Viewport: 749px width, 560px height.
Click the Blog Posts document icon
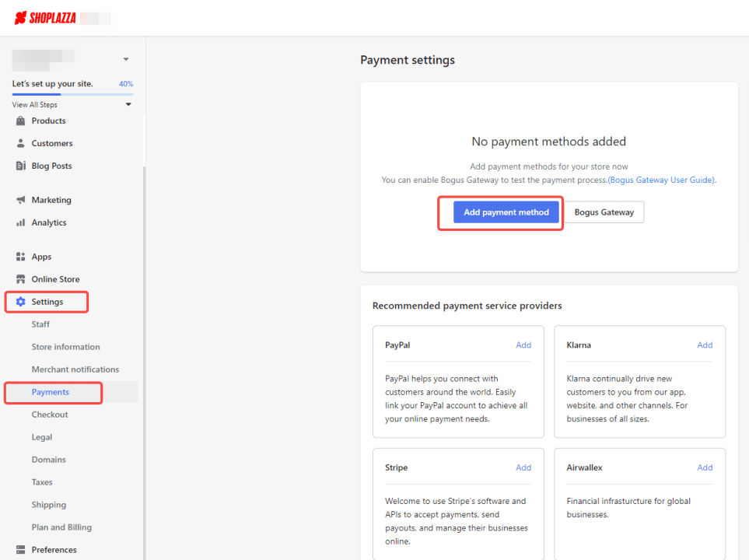click(x=20, y=166)
